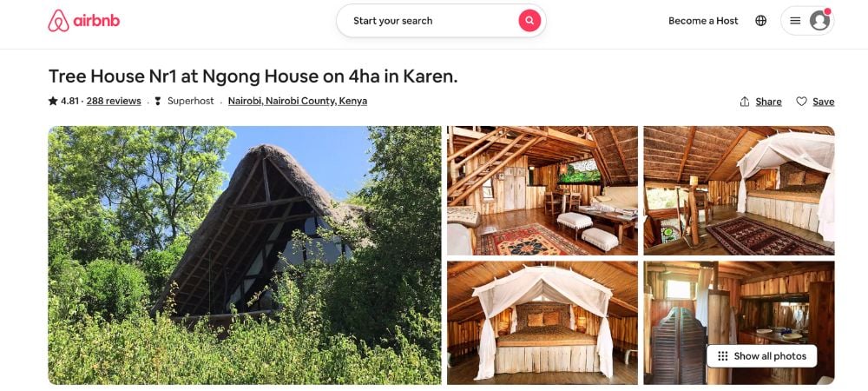Click the Start your search field

441,21
